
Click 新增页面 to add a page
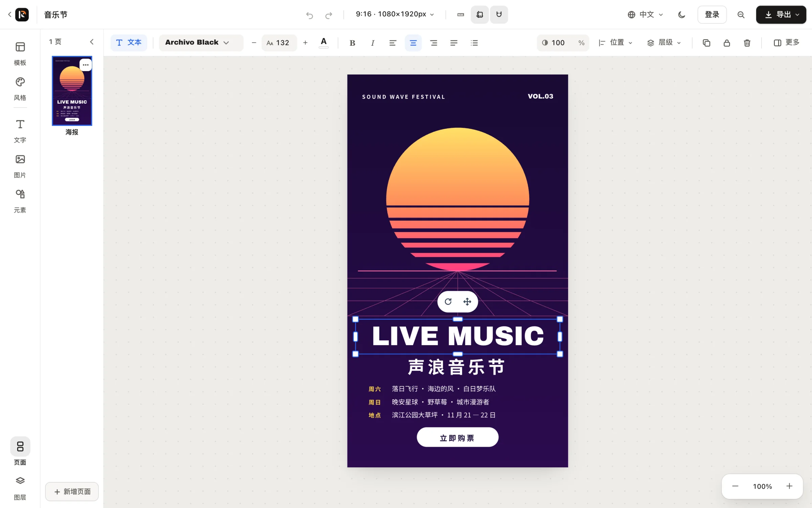tap(72, 491)
